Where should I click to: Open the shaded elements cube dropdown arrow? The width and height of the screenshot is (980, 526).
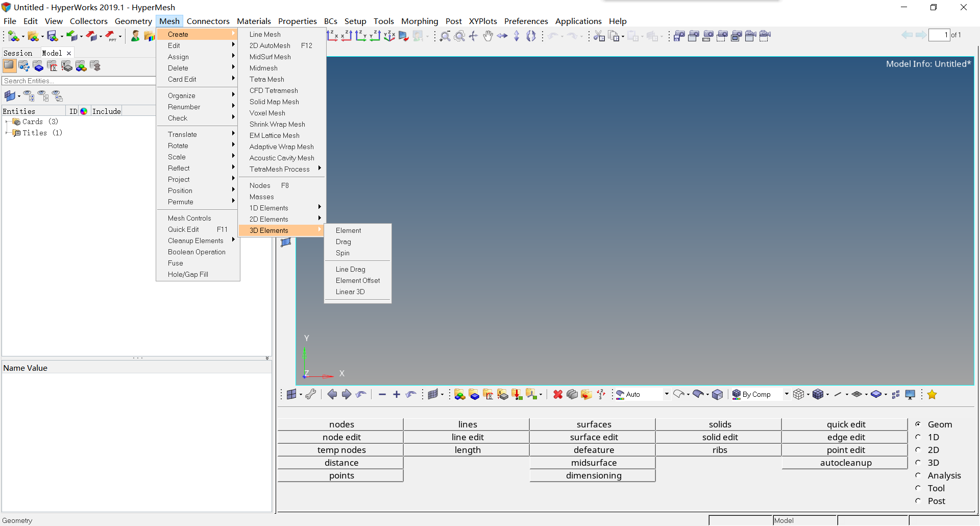827,394
